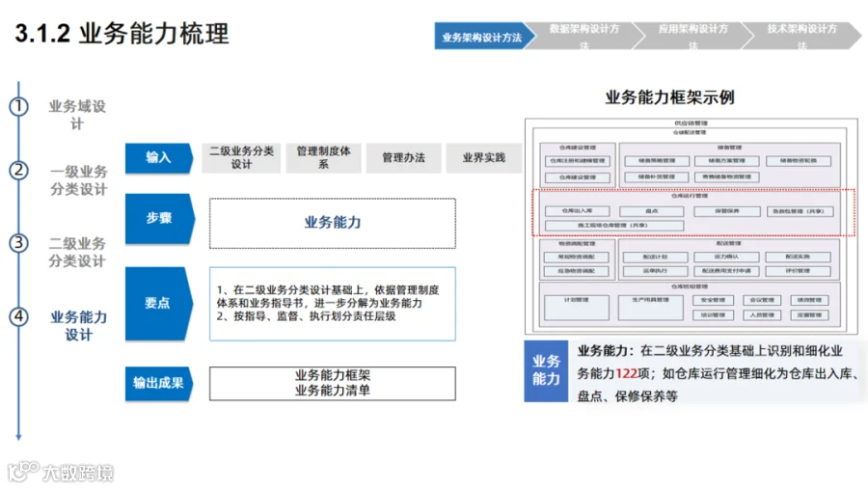
Task: Click the 业务能力框架 业务能力清单 output box
Action: tap(333, 383)
